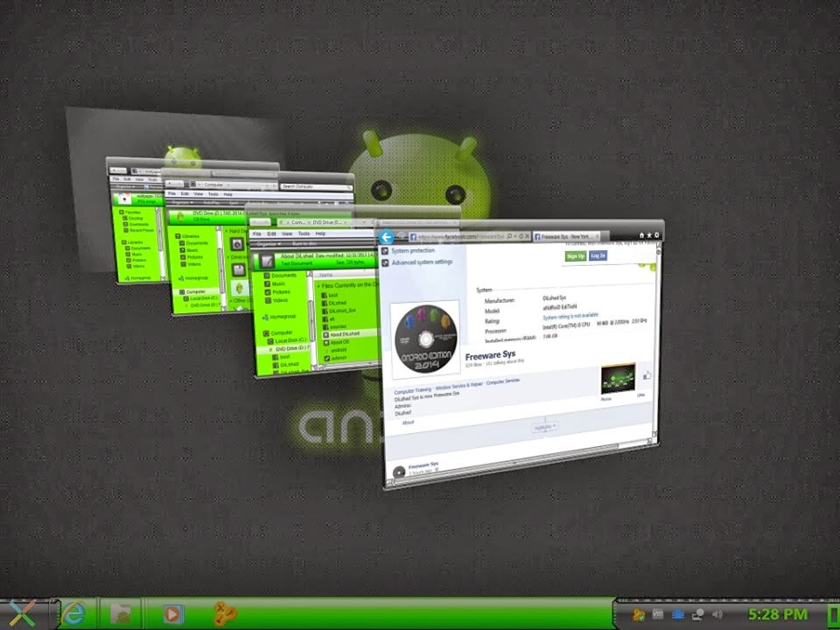Click the Computer Training category link

point(412,392)
